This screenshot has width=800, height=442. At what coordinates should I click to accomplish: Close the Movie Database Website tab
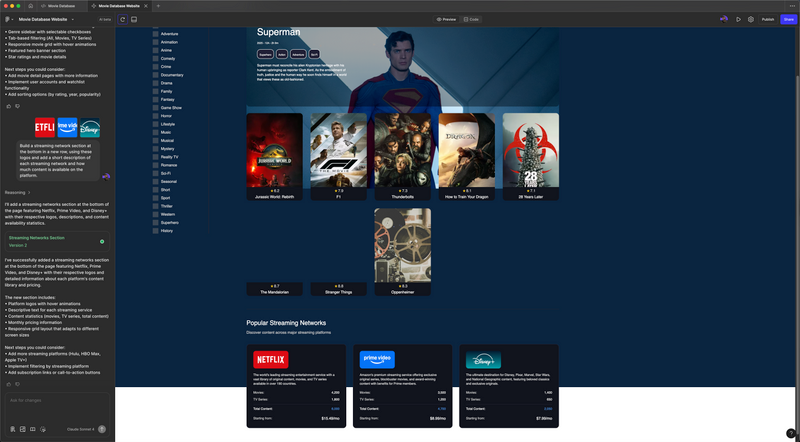(x=146, y=6)
